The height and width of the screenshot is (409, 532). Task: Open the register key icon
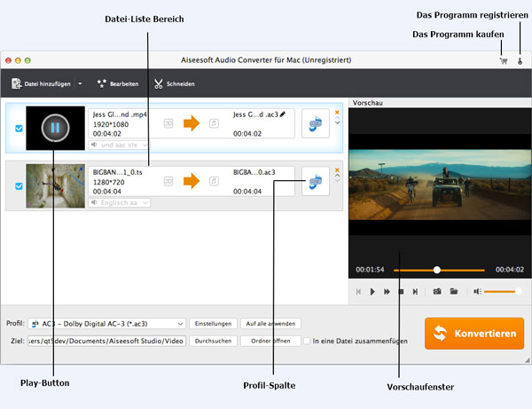(520, 61)
